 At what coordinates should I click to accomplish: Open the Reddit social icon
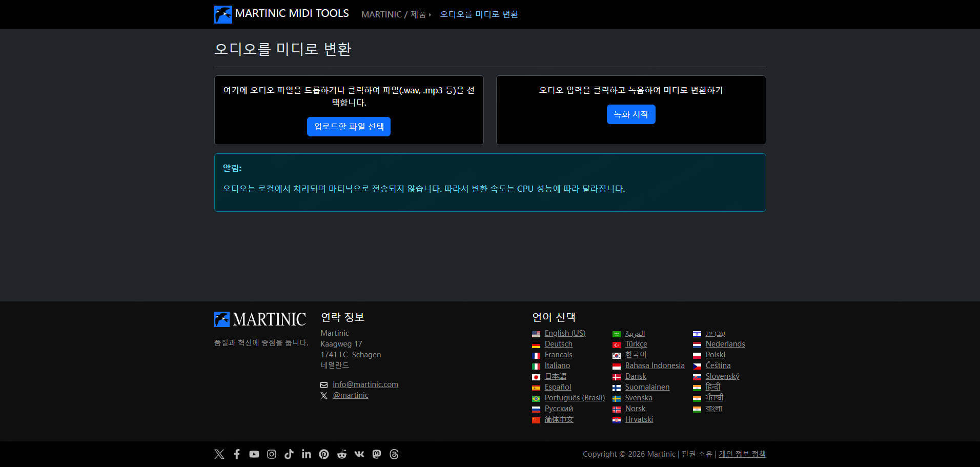342,454
